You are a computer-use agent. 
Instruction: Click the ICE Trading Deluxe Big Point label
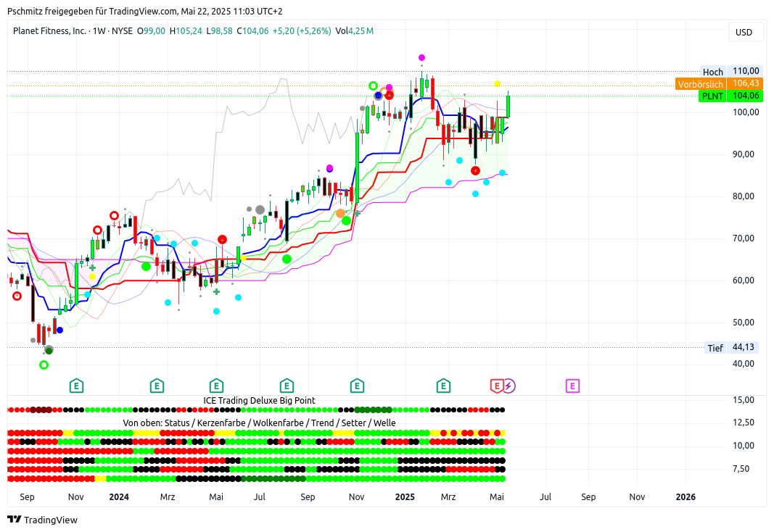tap(259, 400)
